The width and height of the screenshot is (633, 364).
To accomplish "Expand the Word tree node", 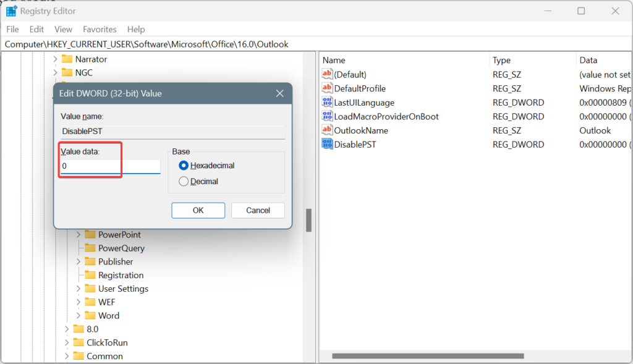I will click(79, 316).
